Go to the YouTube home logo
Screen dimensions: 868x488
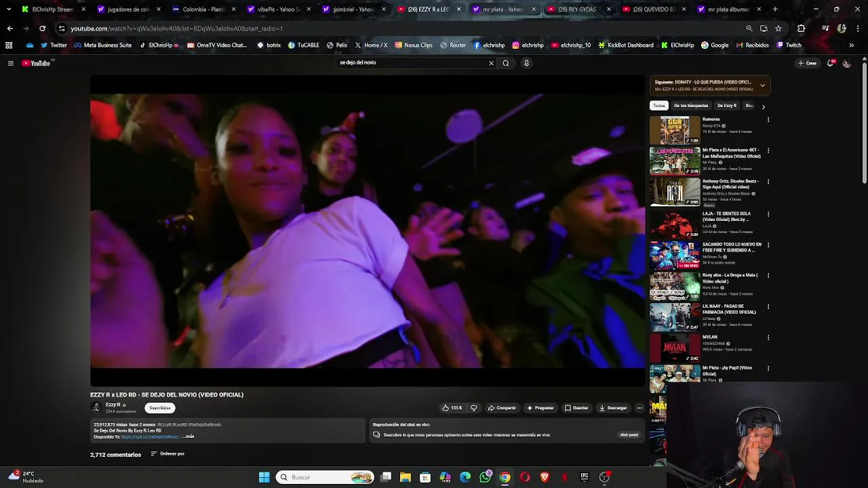(36, 63)
